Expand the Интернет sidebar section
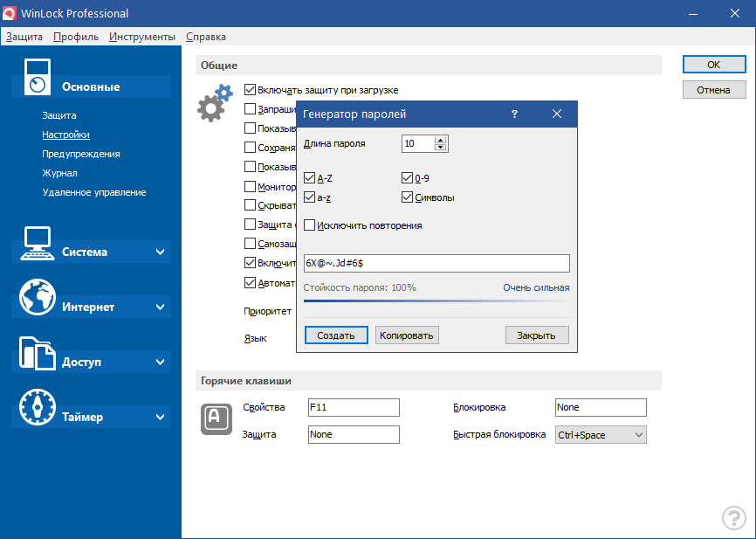 click(160, 308)
